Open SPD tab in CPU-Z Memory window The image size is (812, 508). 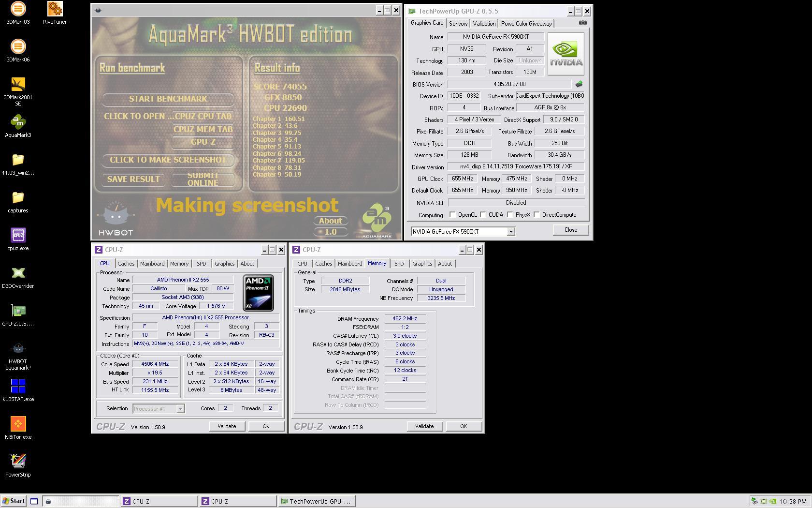click(x=399, y=264)
